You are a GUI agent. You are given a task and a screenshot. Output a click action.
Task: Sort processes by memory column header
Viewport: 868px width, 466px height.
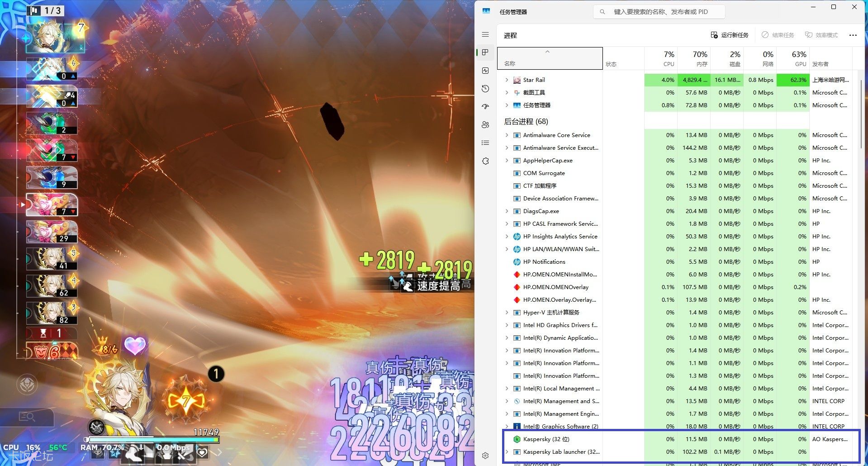(x=694, y=59)
